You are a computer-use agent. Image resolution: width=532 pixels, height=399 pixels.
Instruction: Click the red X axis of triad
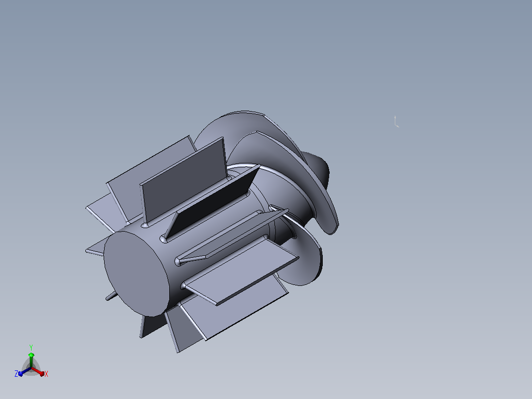38,371
